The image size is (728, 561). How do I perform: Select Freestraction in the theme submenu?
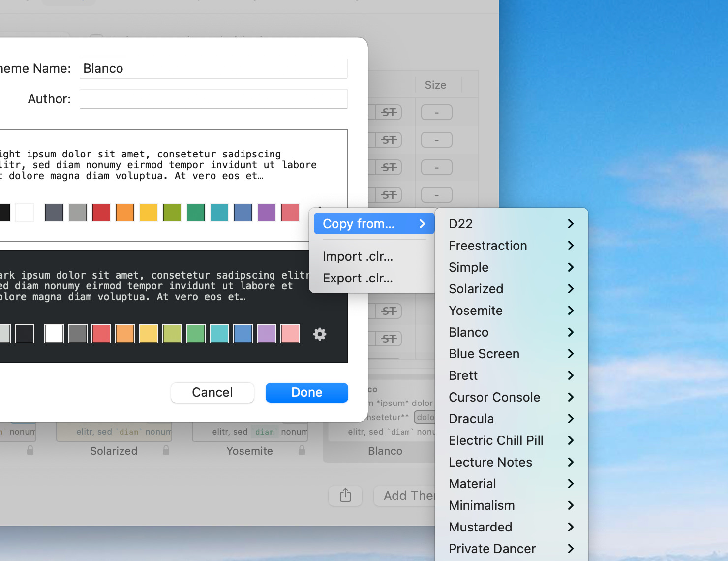click(512, 246)
